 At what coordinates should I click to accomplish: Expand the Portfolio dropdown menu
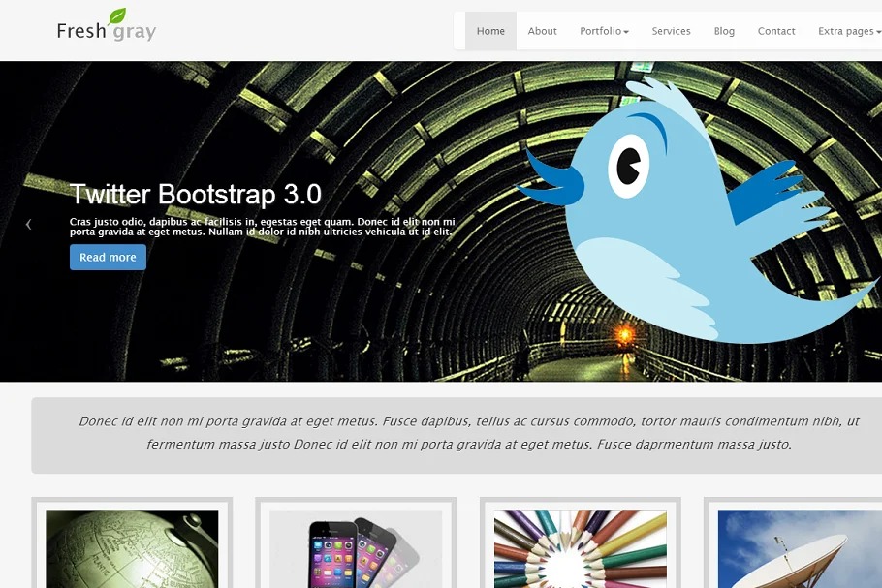coord(604,31)
